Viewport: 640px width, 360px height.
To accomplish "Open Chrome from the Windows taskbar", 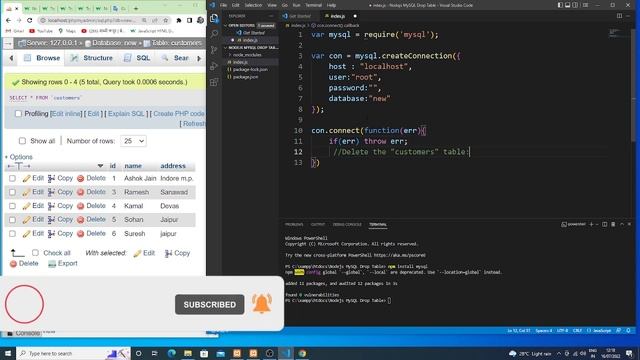I will 302,353.
